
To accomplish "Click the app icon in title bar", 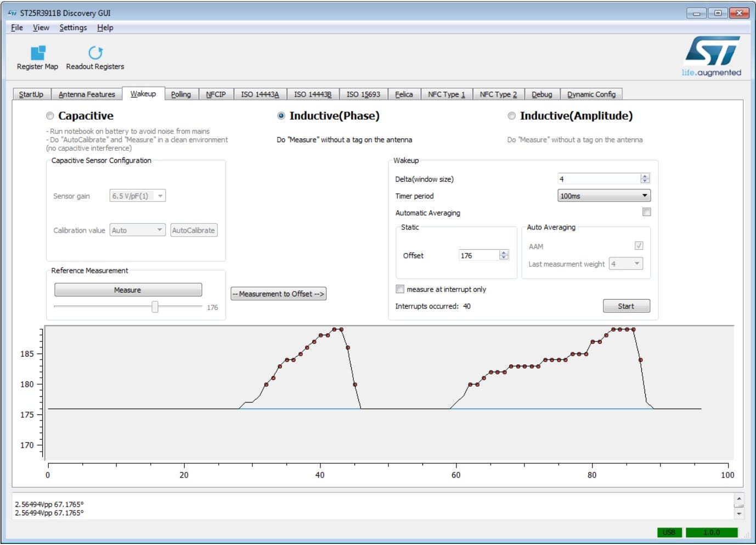I will click(x=12, y=13).
